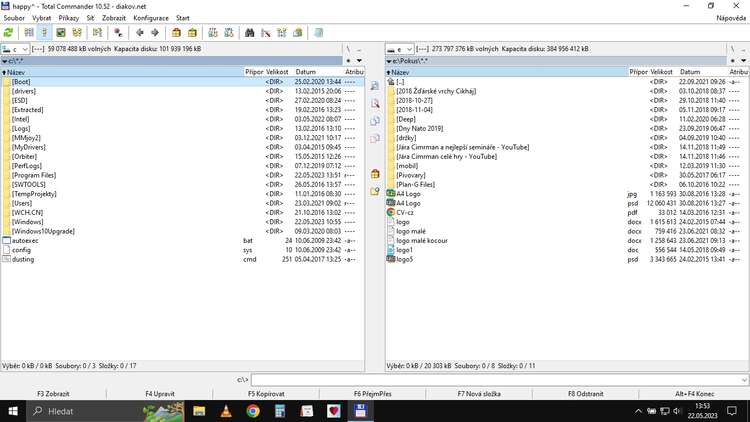This screenshot has height=422, width=750.
Task: Click the magnifier icon in the middle bar
Action: pyautogui.click(x=375, y=103)
